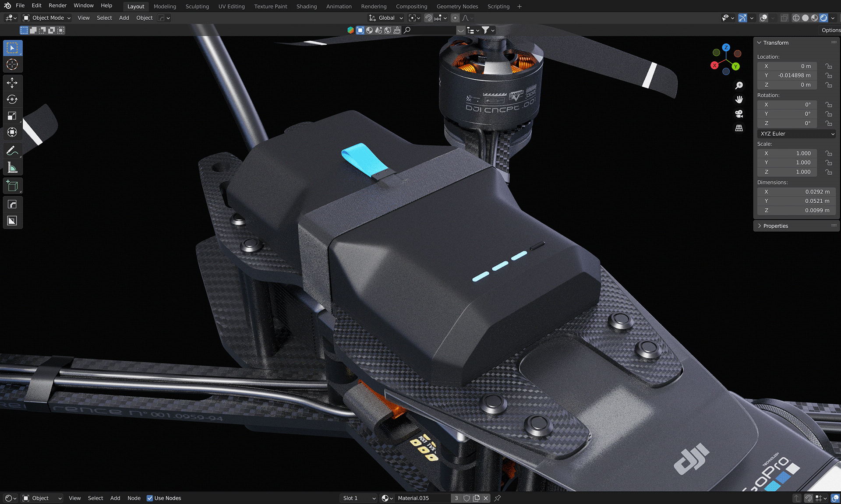The height and width of the screenshot is (504, 841).
Task: Select the Add Cube tool
Action: (13, 186)
